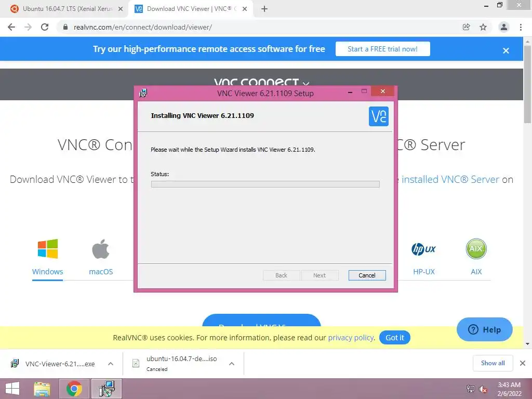
Task: Reload the realvnc.com page
Action: pos(45,27)
